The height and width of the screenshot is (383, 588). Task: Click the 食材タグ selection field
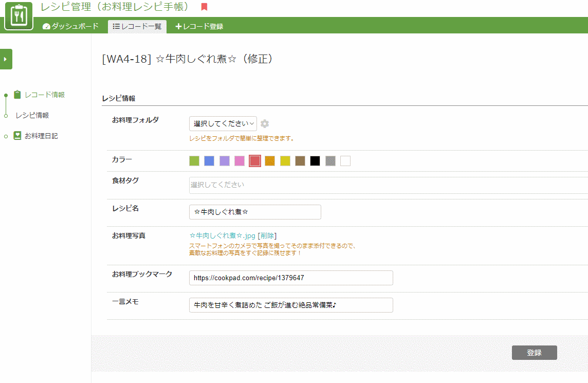click(389, 185)
